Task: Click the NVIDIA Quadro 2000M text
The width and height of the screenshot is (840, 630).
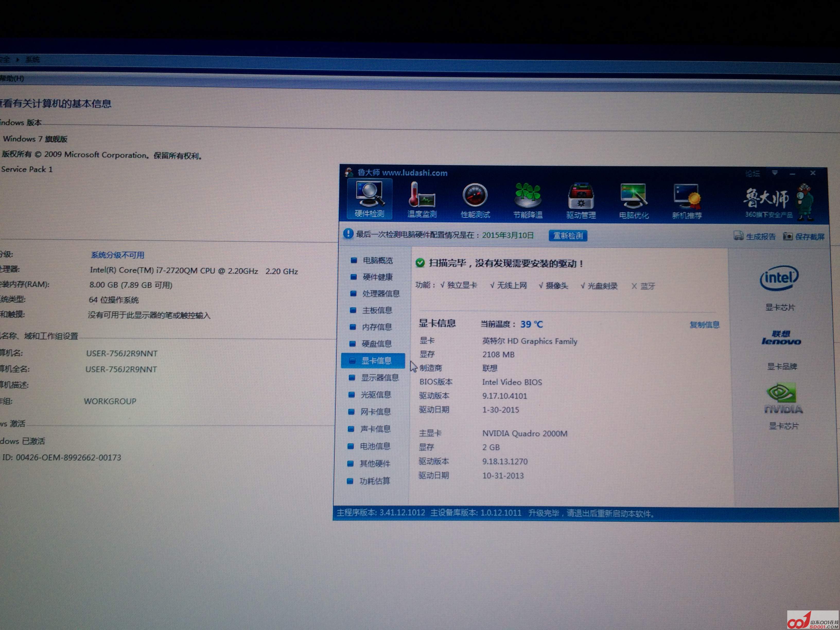Action: click(x=524, y=433)
